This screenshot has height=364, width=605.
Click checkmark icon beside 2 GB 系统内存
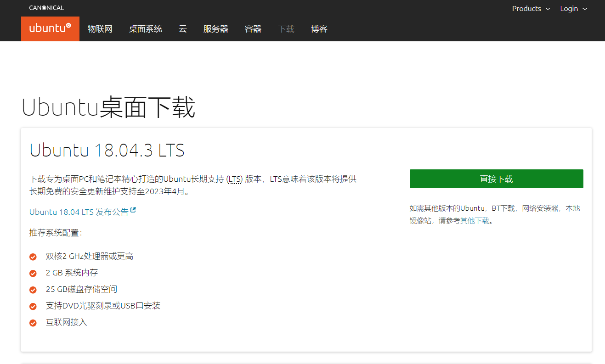click(x=33, y=273)
